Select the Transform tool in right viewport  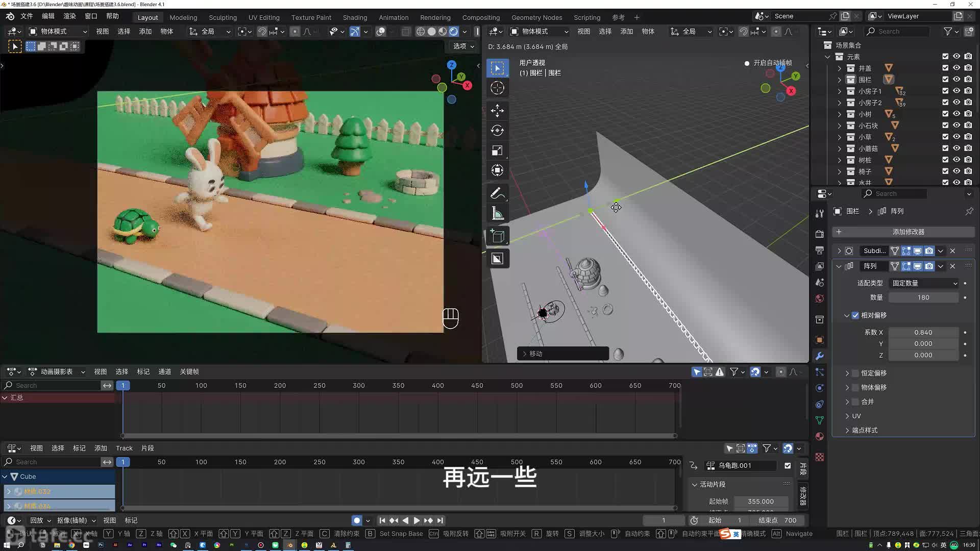[x=497, y=170]
